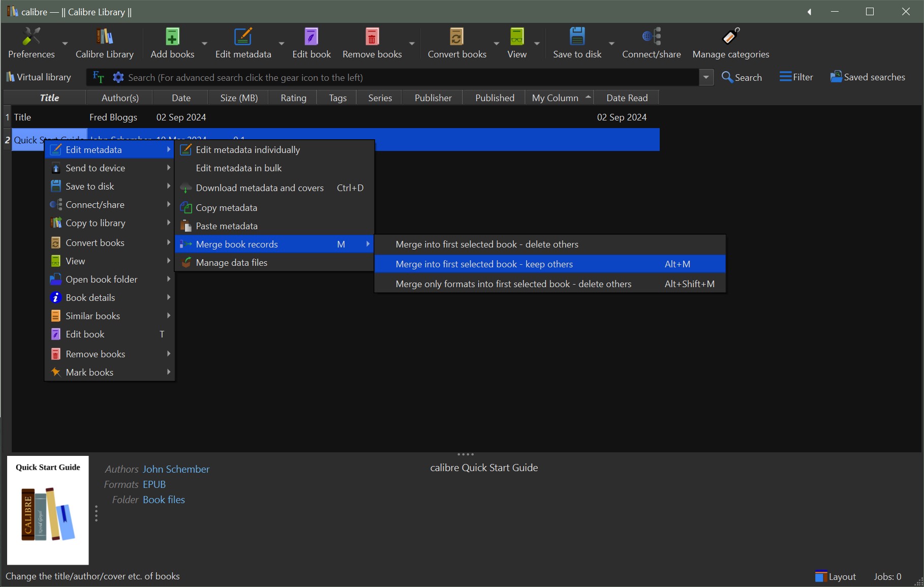Click the View glasses toolbar icon
Viewport: 924px width, 587px height.
tap(517, 37)
